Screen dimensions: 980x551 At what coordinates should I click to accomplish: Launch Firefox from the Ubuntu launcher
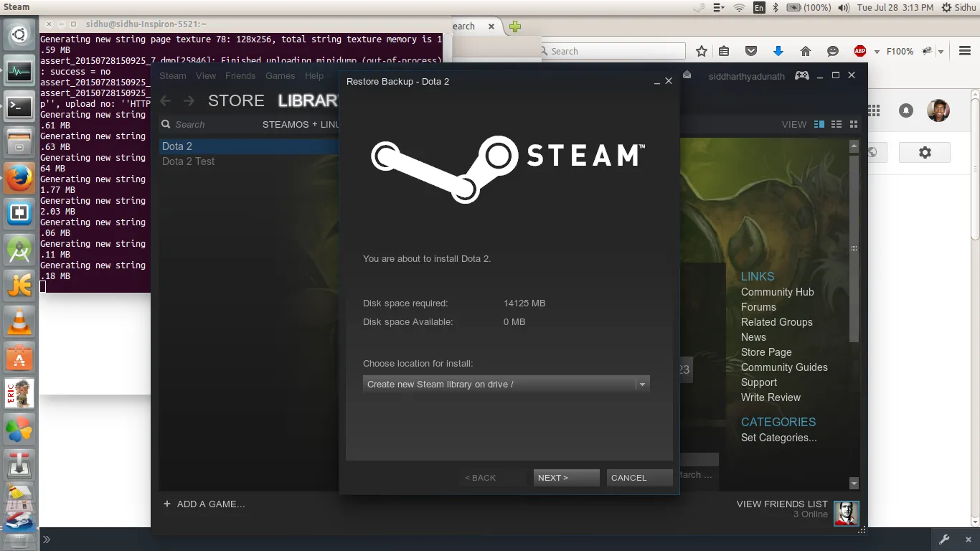point(19,179)
